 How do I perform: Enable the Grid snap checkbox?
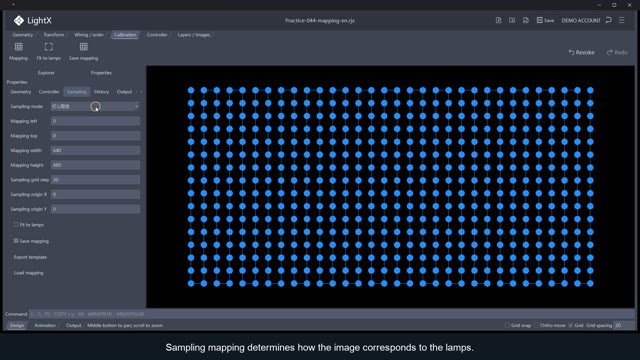click(507, 325)
